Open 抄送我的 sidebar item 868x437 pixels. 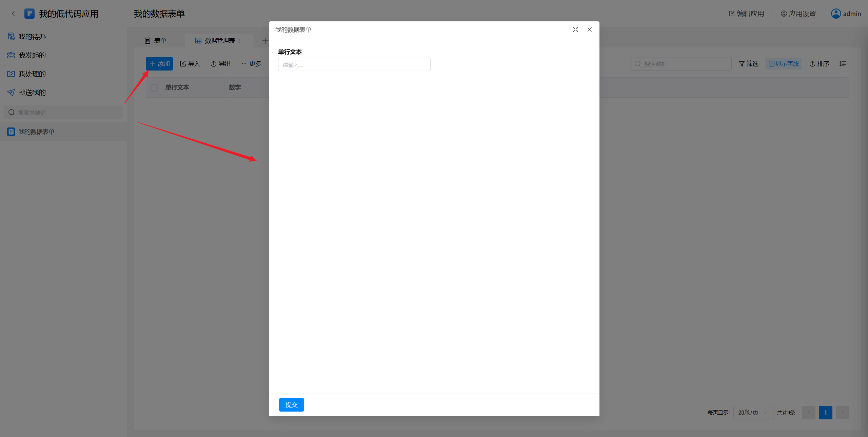pyautogui.click(x=32, y=93)
